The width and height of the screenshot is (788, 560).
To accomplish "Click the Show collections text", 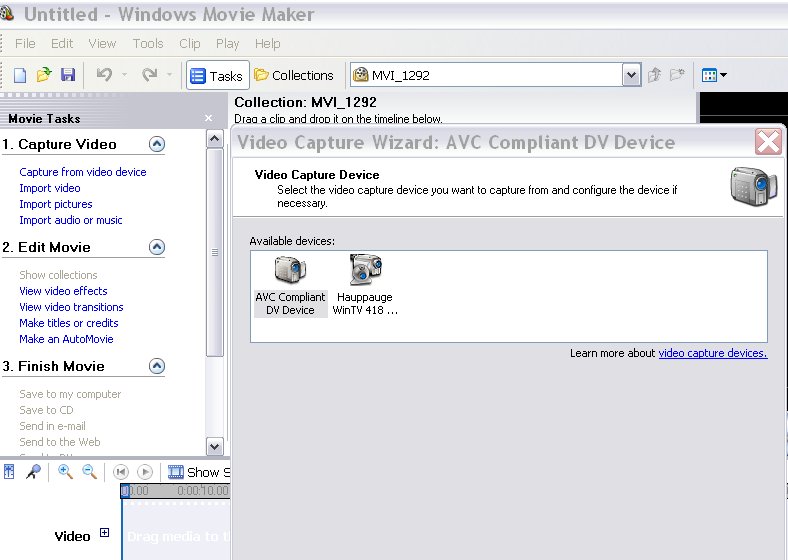I will pyautogui.click(x=58, y=275).
